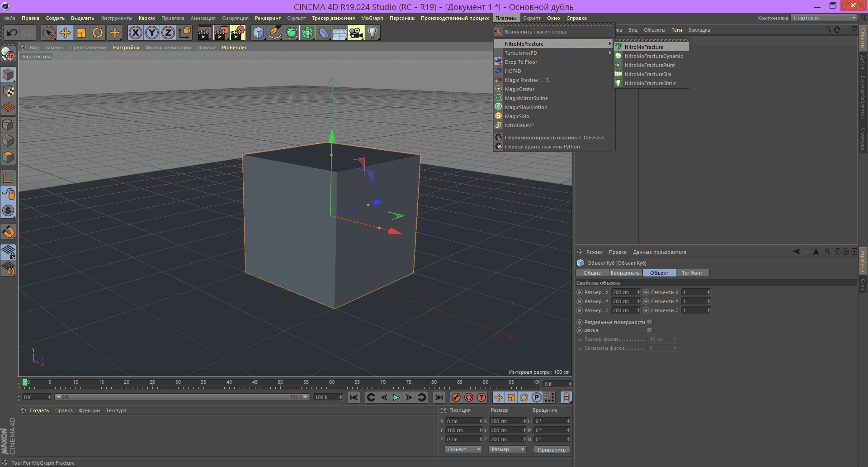Viewport: 868px width, 467px height.
Task: Activate the Move tool
Action: [x=65, y=33]
